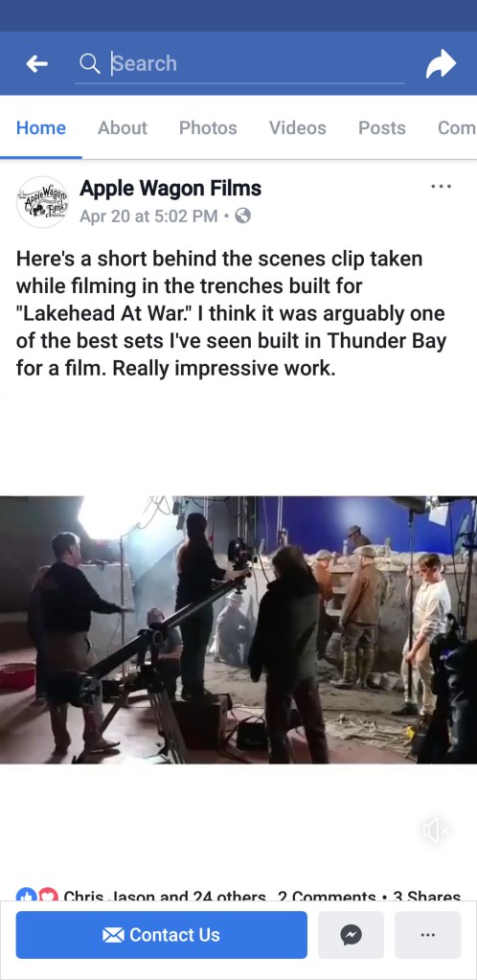477x980 pixels.
Task: Click the Contact Us button
Action: [161, 935]
